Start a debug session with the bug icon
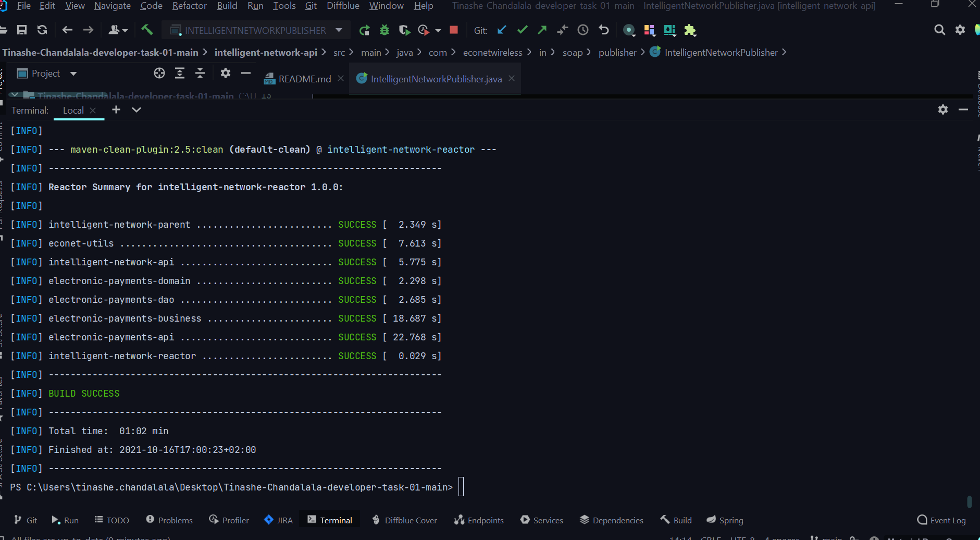Image resolution: width=980 pixels, height=540 pixels. click(384, 30)
